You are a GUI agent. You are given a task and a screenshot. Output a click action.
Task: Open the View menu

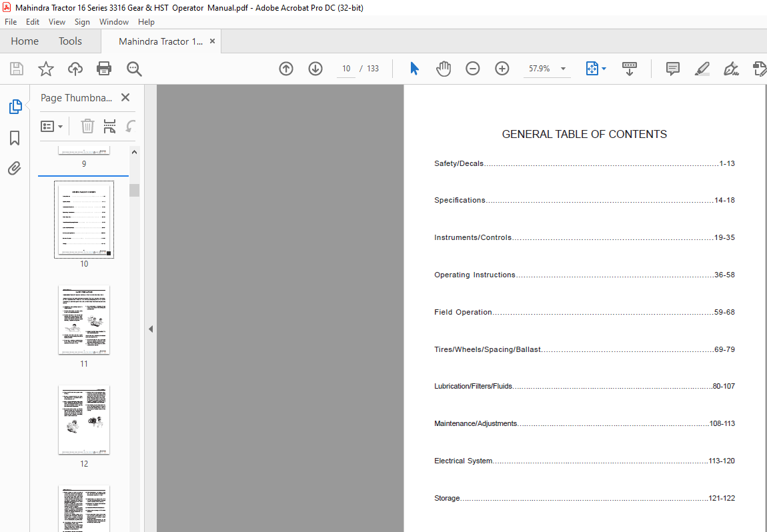[x=57, y=22]
